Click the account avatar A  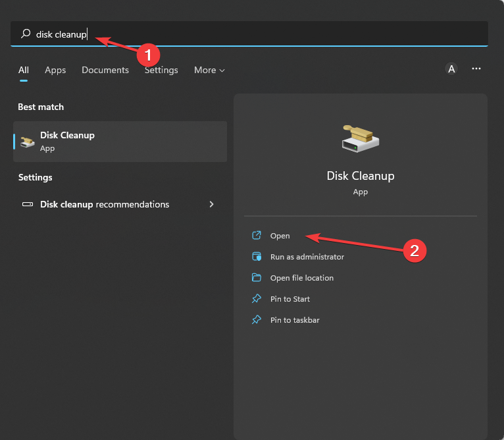(x=451, y=69)
